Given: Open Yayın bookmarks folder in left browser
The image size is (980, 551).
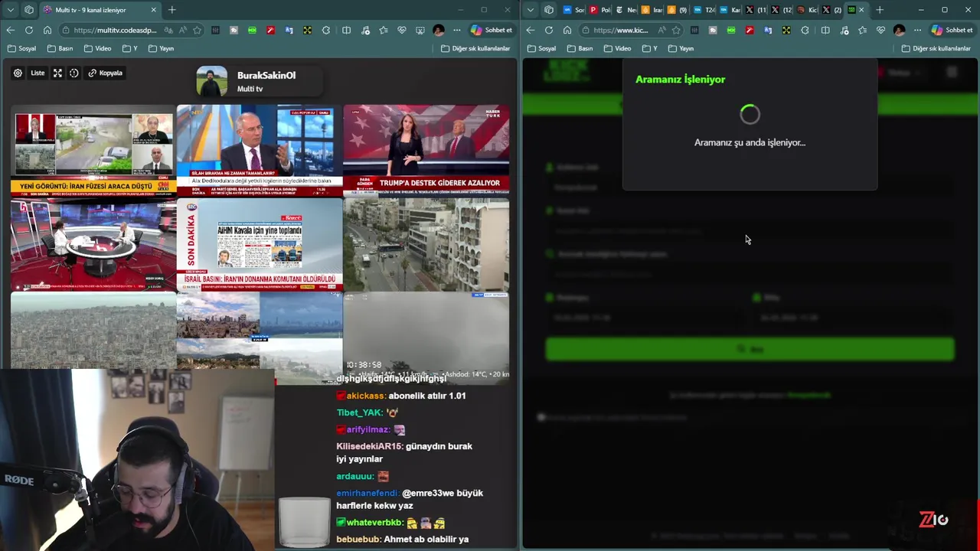Looking at the screenshot, I should [x=161, y=48].
